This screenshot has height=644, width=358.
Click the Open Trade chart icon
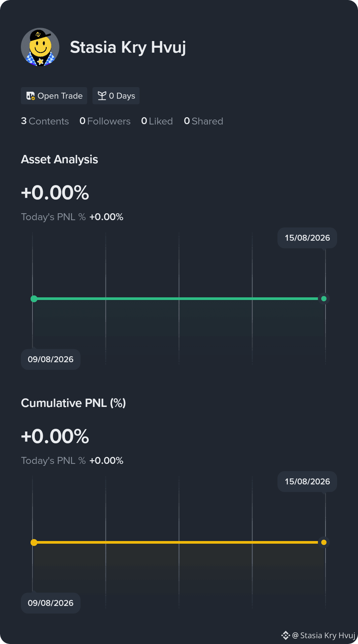point(30,96)
